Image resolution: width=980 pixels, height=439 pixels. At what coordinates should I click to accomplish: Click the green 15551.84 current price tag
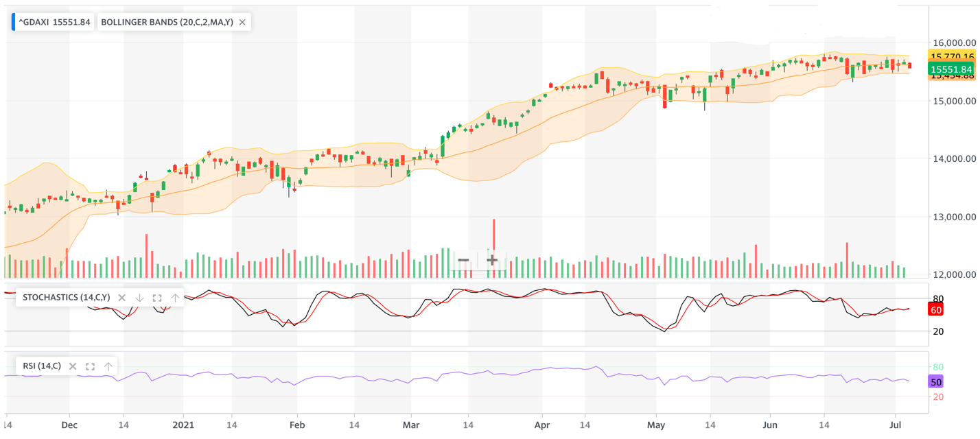click(950, 69)
